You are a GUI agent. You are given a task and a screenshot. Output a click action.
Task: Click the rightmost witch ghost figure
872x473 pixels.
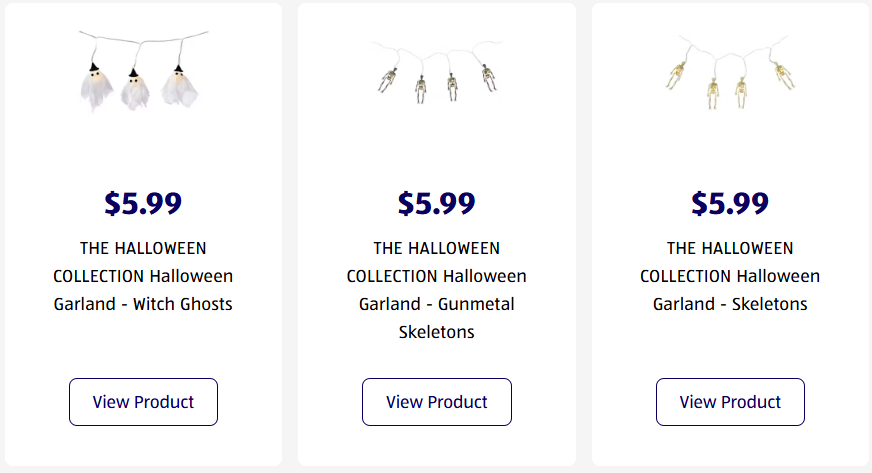(x=180, y=84)
